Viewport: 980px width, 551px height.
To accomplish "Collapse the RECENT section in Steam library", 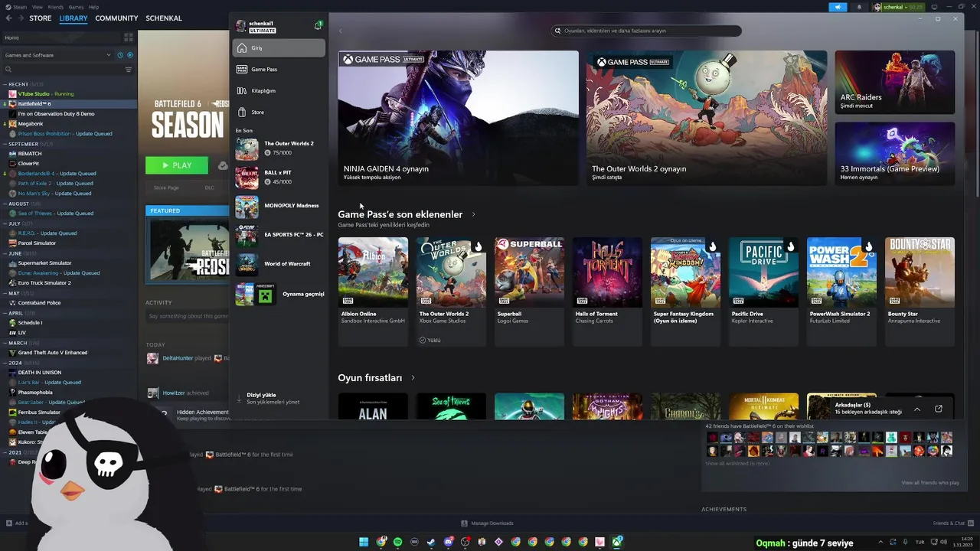I will (6, 84).
